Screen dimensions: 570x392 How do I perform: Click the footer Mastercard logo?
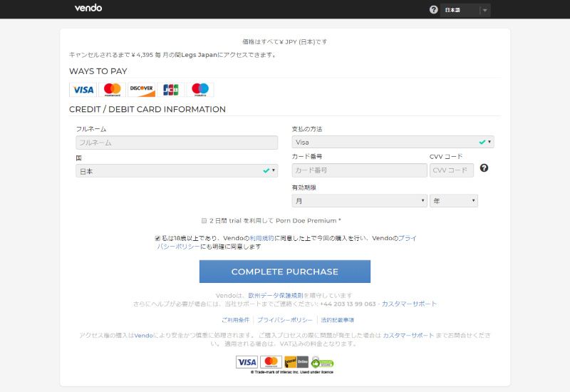271,362
